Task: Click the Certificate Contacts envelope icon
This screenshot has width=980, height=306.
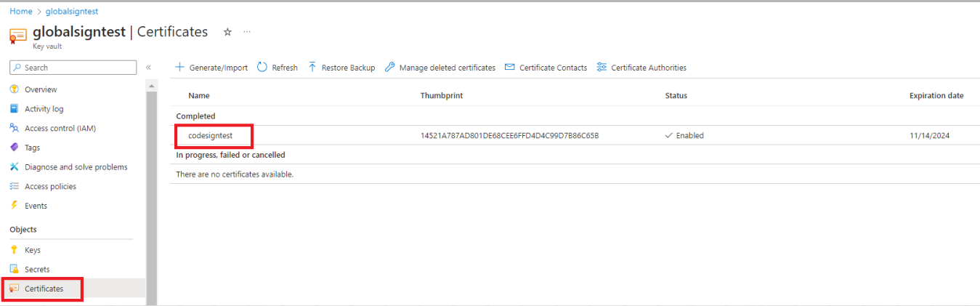Action: (x=510, y=68)
